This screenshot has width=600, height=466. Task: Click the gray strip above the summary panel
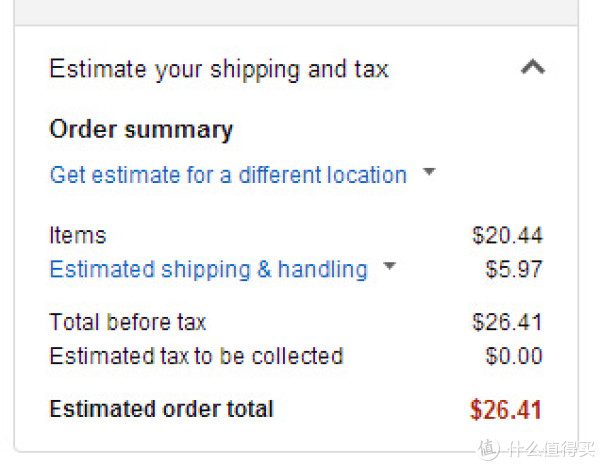[296, 12]
